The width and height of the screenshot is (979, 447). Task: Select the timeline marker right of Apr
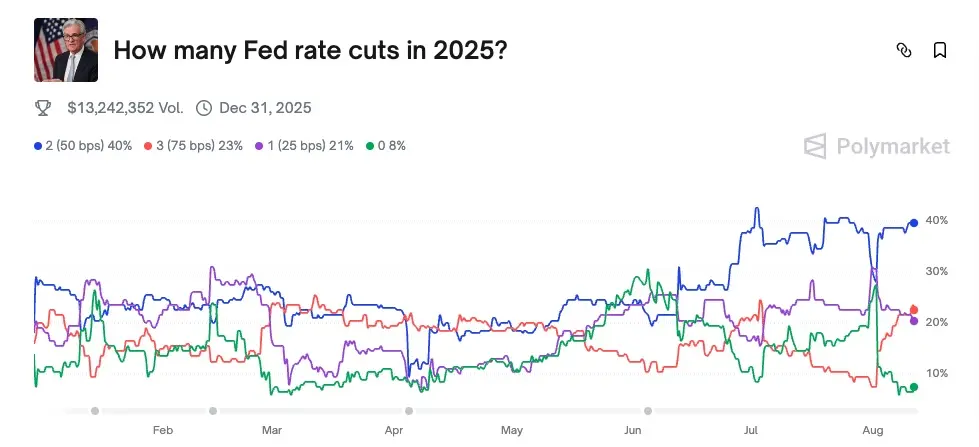coord(408,410)
